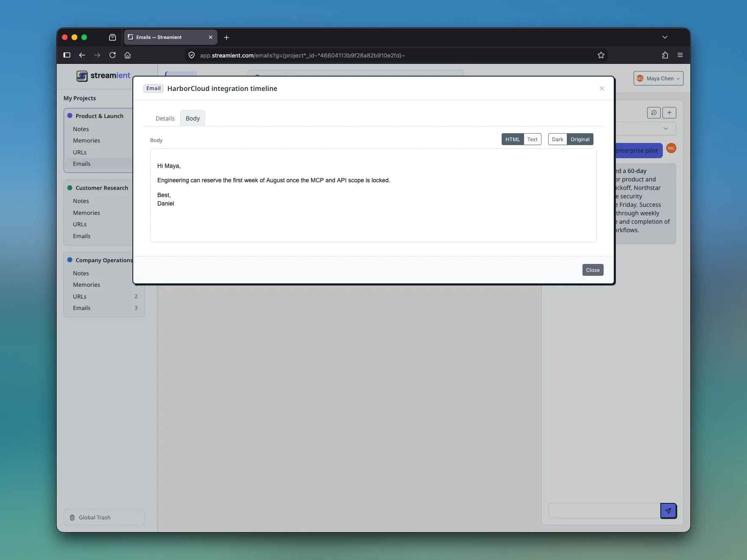The height and width of the screenshot is (560, 747).
Task: Open the tab overview icon in title bar
Action: point(113,37)
